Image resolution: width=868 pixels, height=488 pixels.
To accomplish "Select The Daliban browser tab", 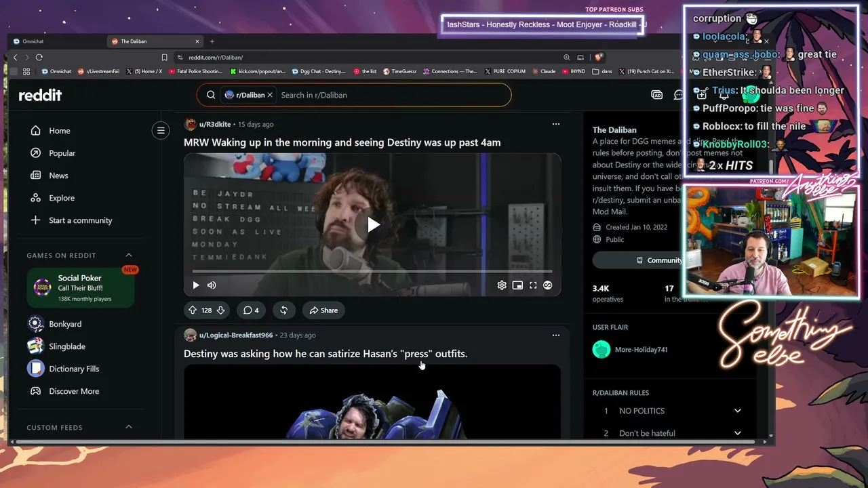I will [155, 41].
